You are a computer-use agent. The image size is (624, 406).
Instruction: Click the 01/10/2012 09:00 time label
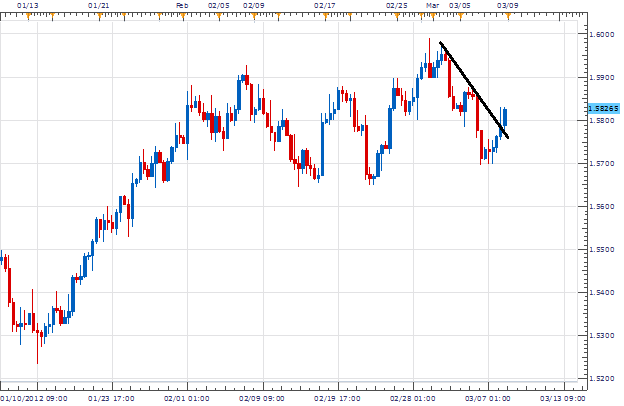pyautogui.click(x=33, y=398)
